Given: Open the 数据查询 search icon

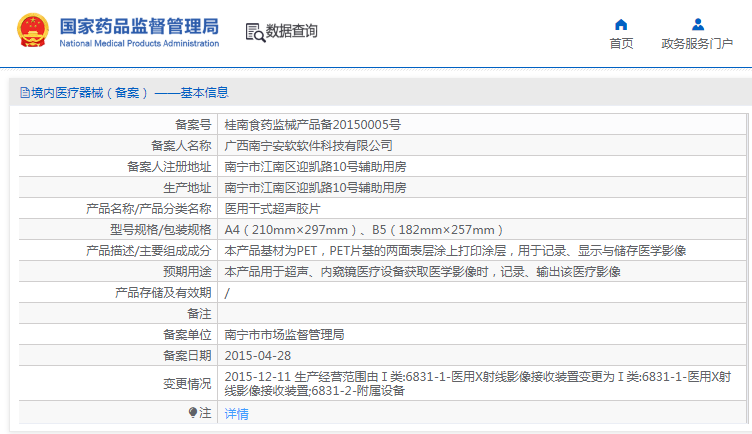Looking at the screenshot, I should click(255, 33).
